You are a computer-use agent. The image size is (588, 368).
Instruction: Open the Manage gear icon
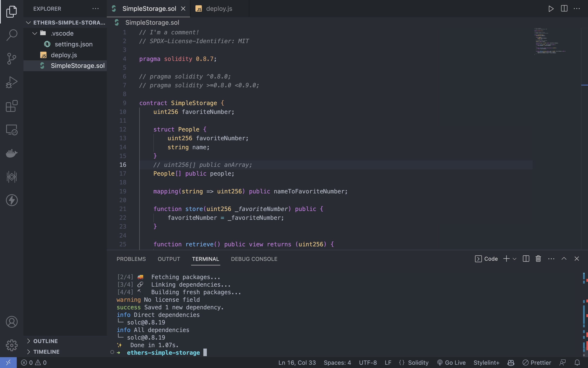click(12, 345)
